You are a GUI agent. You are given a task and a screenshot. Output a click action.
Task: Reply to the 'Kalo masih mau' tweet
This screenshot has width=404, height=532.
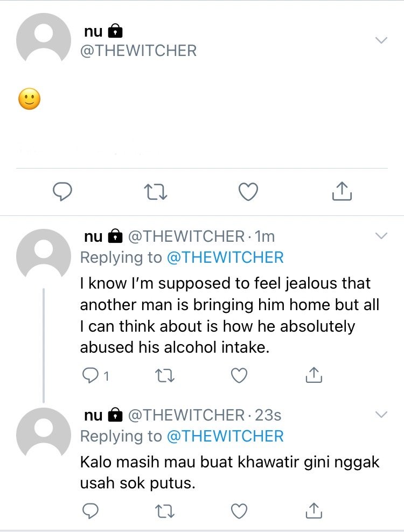click(90, 511)
